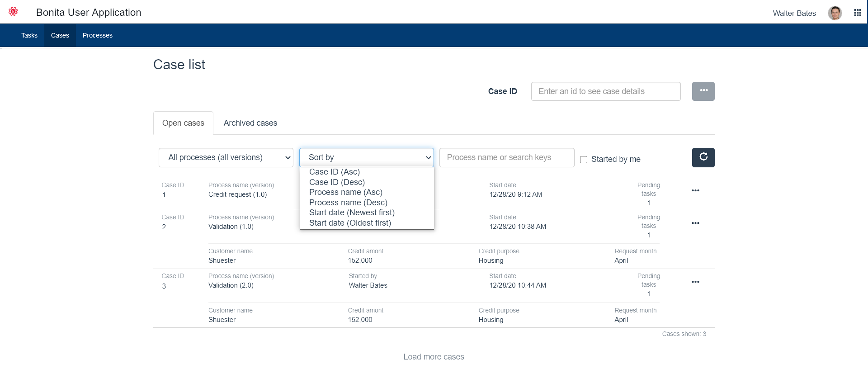
Task: Click ellipsis button next to Case ID field
Action: pyautogui.click(x=703, y=91)
